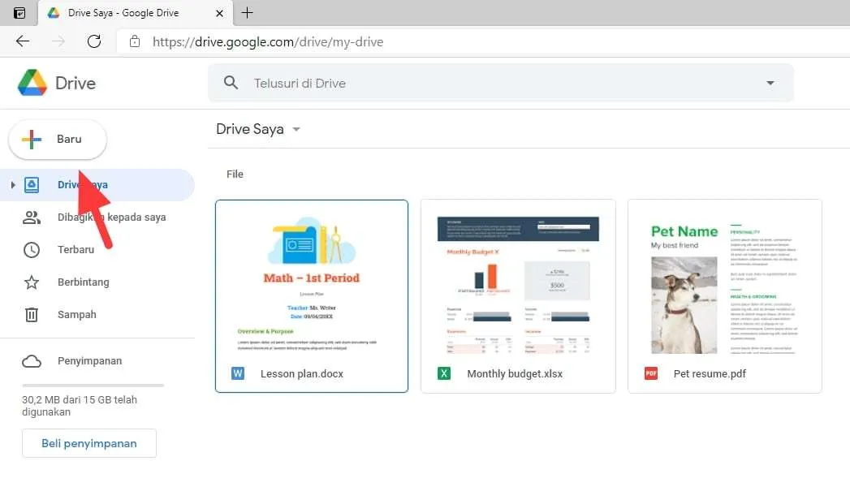Image resolution: width=850 pixels, height=504 pixels.
Task: Click the Pet resume.pdf file name
Action: pyautogui.click(x=710, y=374)
